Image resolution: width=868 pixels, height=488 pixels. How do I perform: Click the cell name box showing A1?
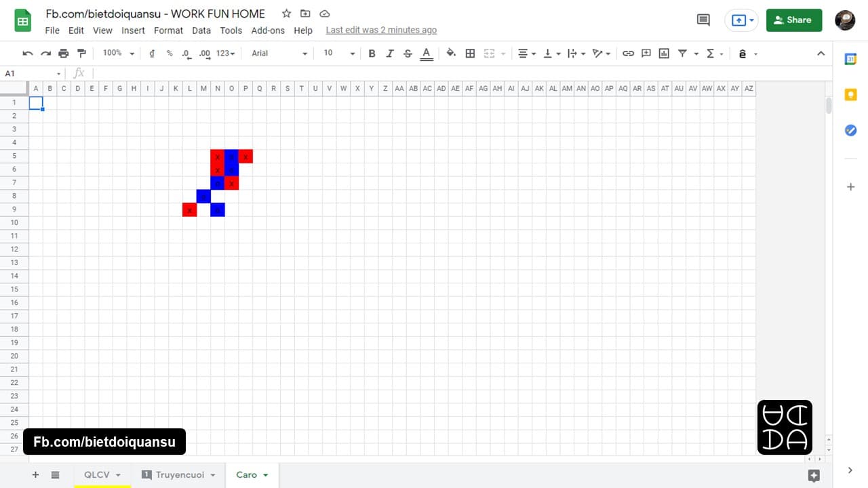31,73
